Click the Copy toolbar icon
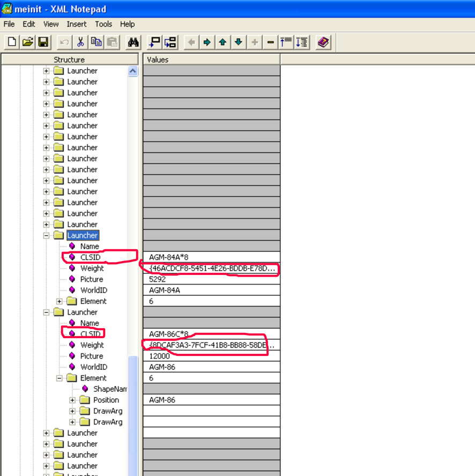The height and width of the screenshot is (476, 475). pos(97,42)
